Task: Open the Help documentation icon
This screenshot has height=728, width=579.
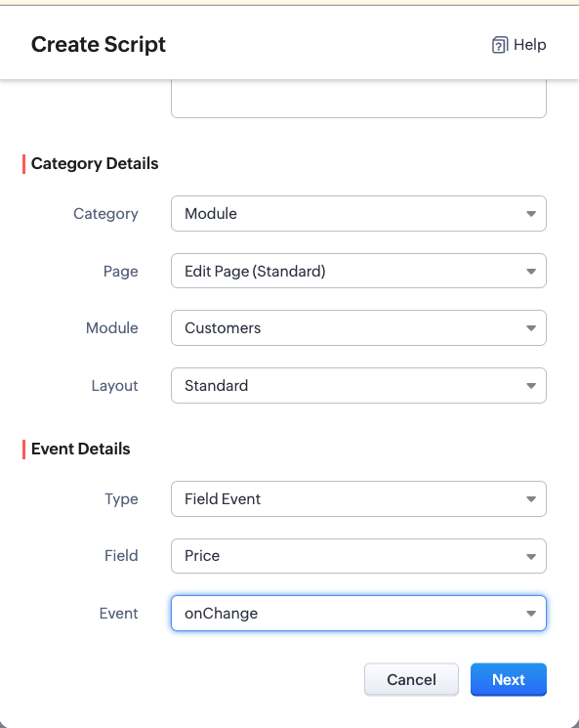Action: (x=500, y=45)
